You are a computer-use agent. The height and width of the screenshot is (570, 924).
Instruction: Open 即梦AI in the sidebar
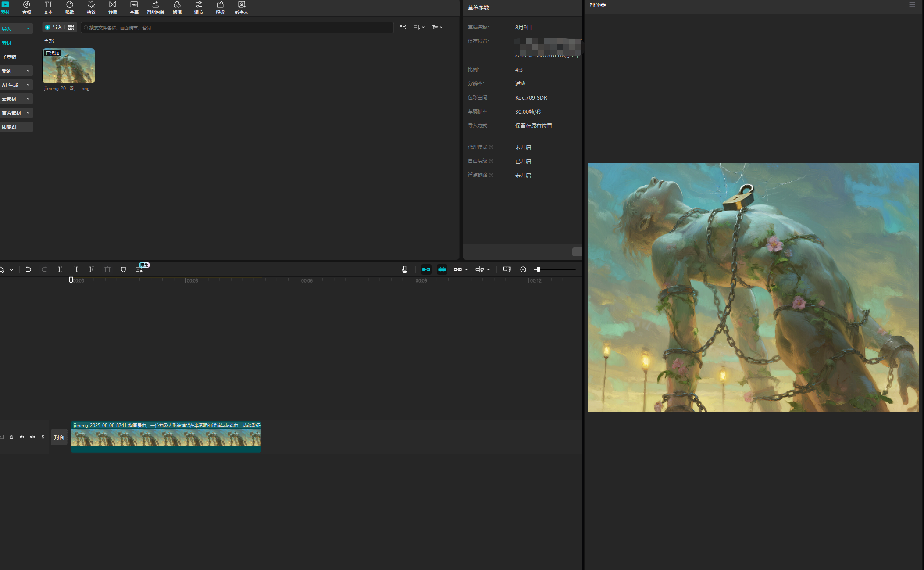click(16, 127)
